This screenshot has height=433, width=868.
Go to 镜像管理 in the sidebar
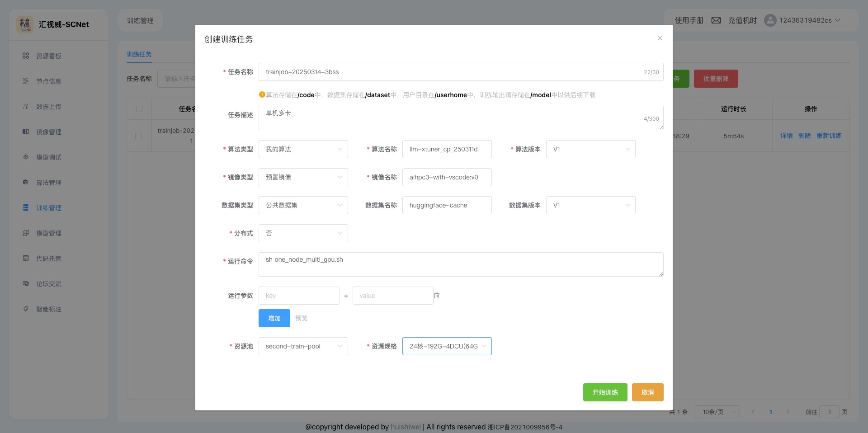48,132
